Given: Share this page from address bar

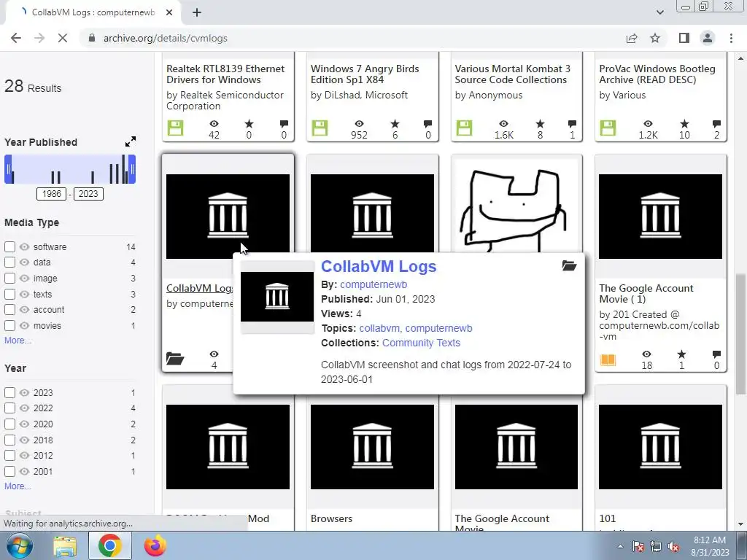Looking at the screenshot, I should pyautogui.click(x=632, y=38).
